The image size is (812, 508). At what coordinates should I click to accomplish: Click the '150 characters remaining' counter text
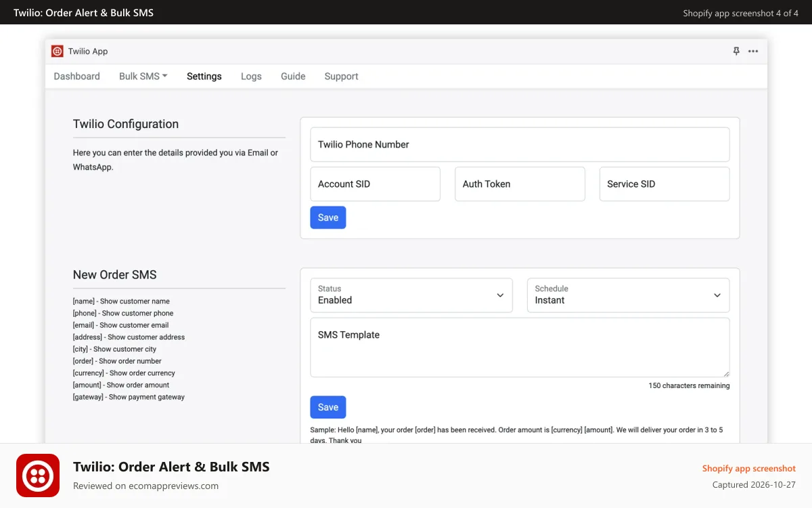(689, 385)
